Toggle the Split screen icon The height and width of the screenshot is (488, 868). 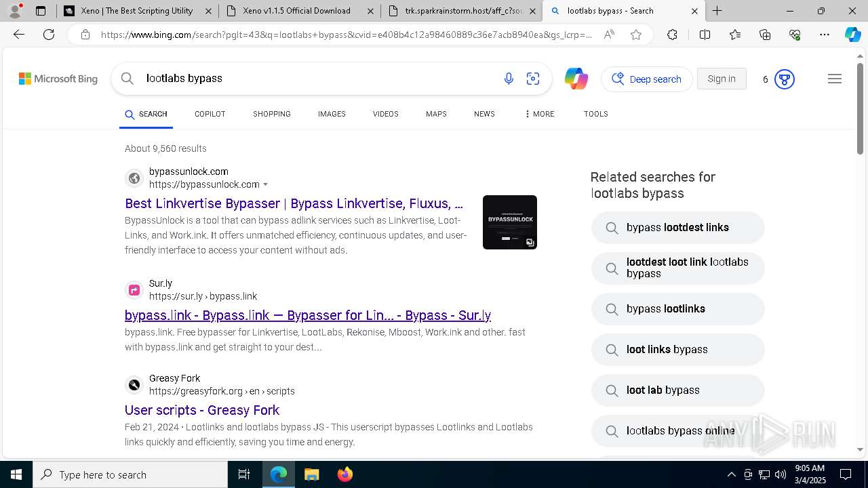tap(705, 35)
